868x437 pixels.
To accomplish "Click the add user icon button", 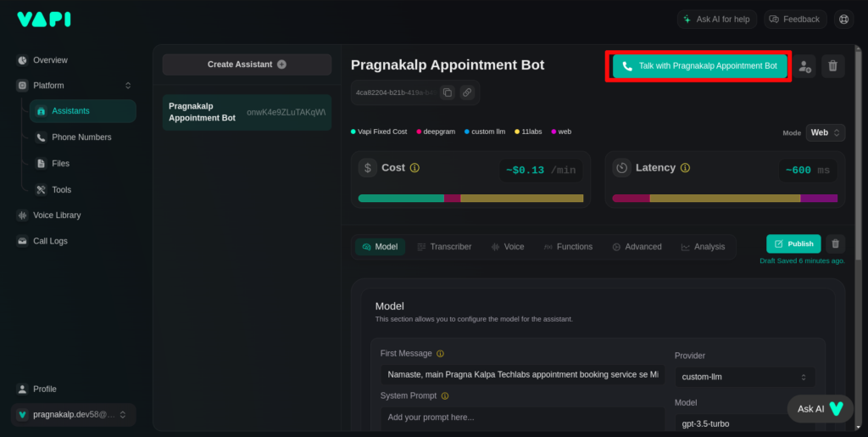I will coord(804,66).
